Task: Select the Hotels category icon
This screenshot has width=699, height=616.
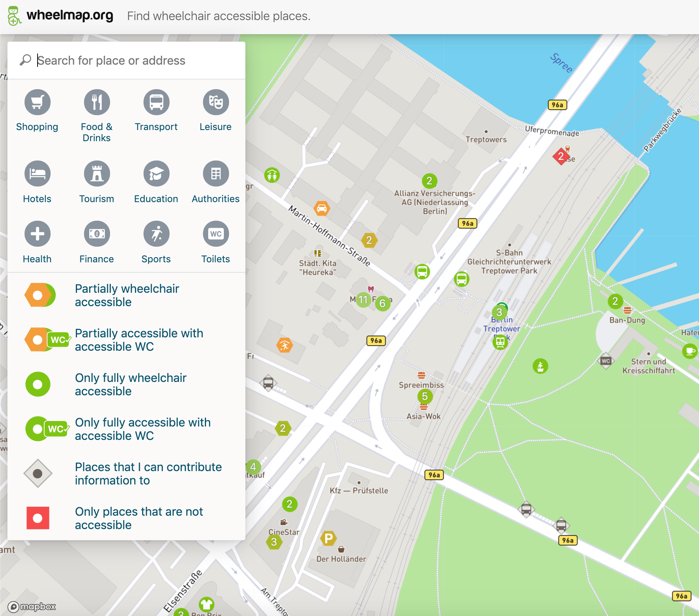Action: click(x=37, y=173)
